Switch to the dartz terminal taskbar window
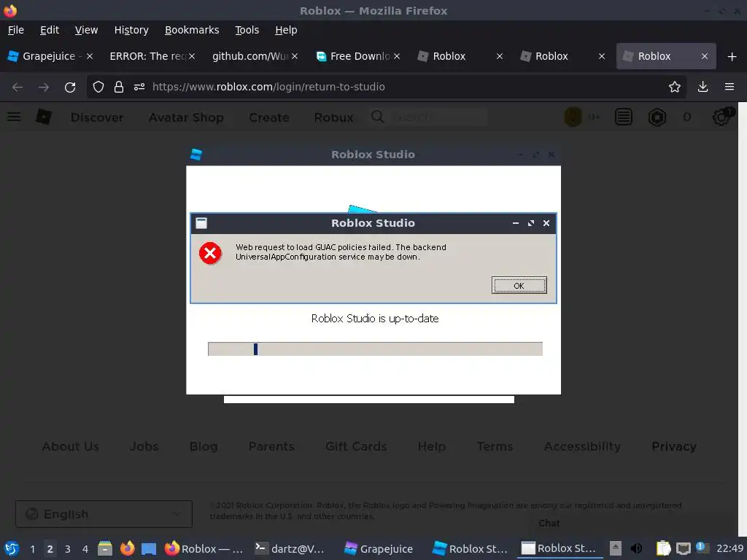 [290, 548]
